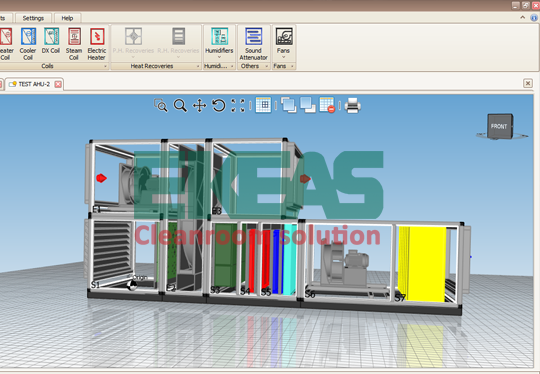Select the Cooler Coil component
The image size is (540, 374).
(x=28, y=44)
